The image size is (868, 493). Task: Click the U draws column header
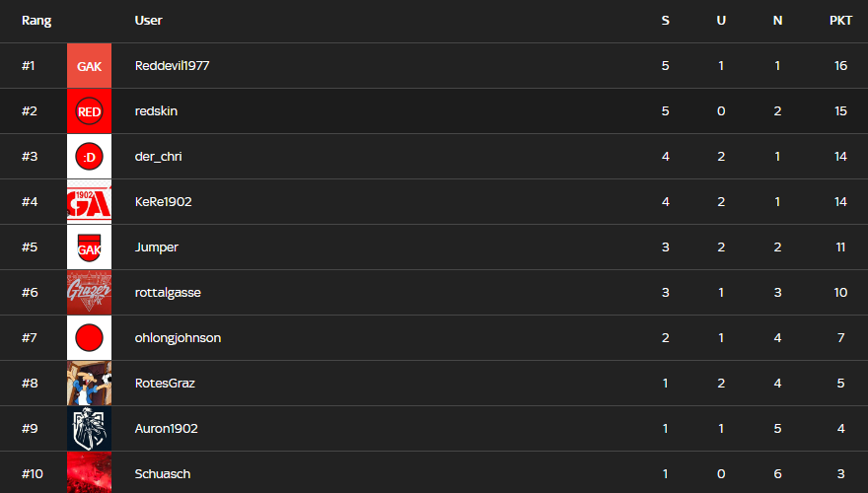[x=721, y=21]
